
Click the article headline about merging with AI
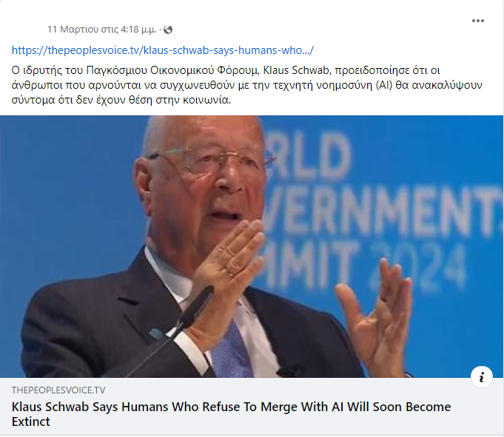point(231,414)
